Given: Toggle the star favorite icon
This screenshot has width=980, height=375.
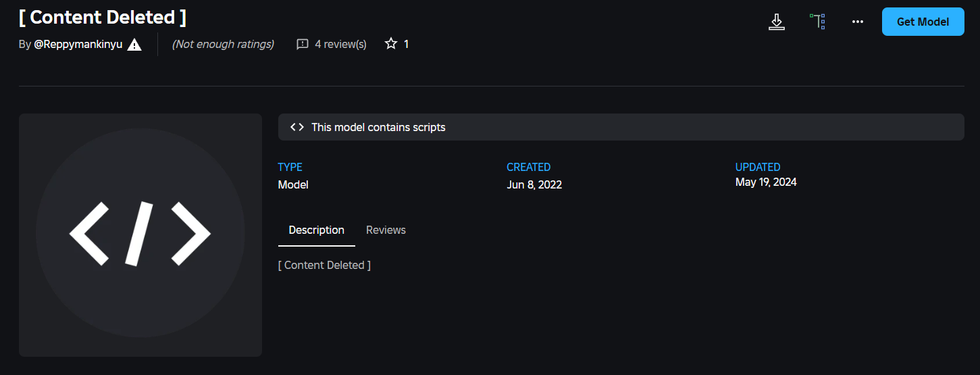Looking at the screenshot, I should point(391,44).
